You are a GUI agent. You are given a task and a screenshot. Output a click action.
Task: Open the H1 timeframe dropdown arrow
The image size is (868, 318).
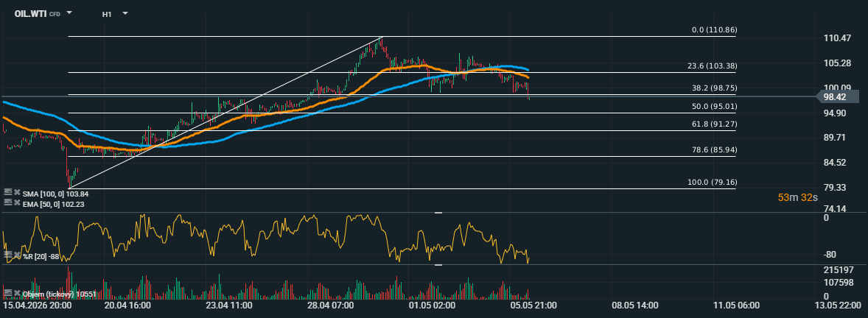coord(125,13)
